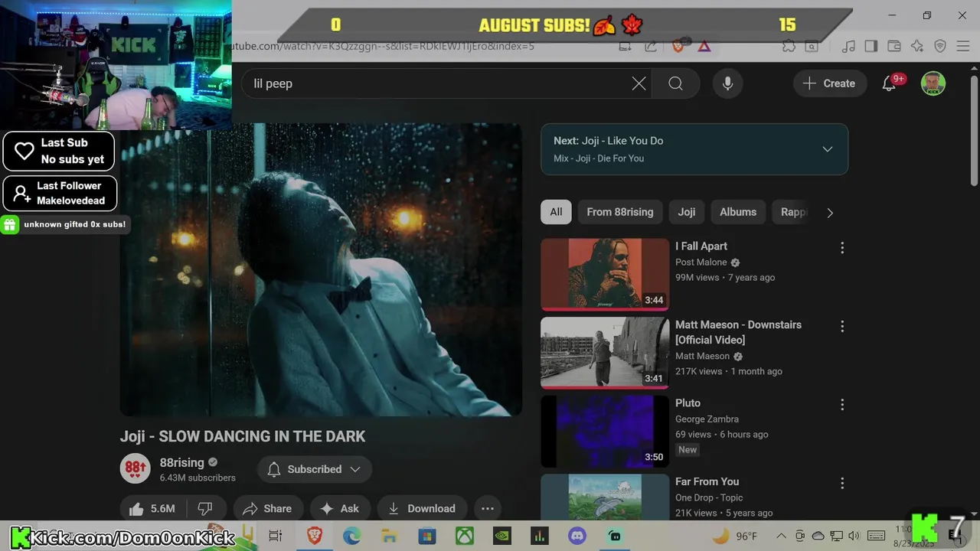Click the volume icon in system tray
This screenshot has height=551, width=980.
(x=854, y=536)
